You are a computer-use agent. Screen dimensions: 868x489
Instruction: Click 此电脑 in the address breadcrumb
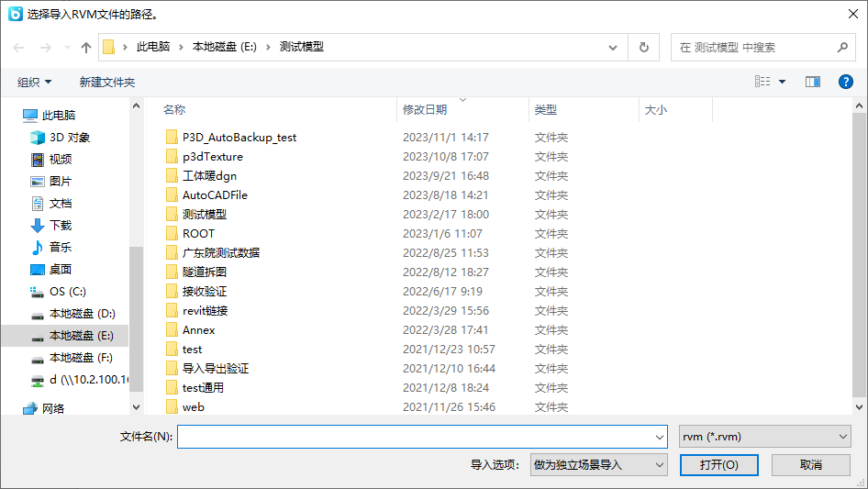[x=153, y=47]
